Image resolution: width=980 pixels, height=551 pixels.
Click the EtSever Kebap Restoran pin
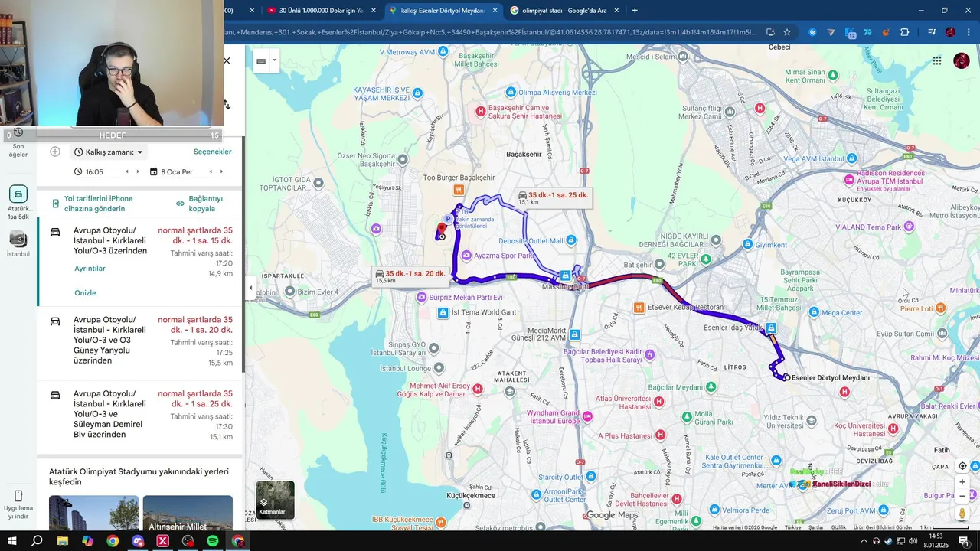pyautogui.click(x=639, y=308)
